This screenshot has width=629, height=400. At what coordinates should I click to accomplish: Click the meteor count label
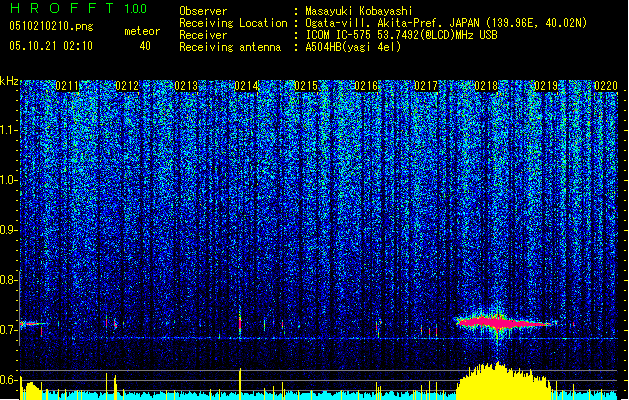click(142, 31)
